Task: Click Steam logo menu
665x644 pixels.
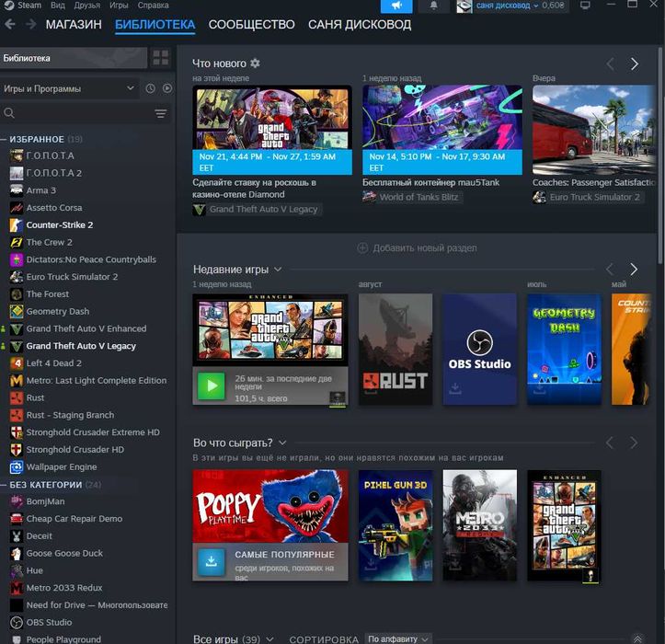Action: pyautogui.click(x=9, y=6)
